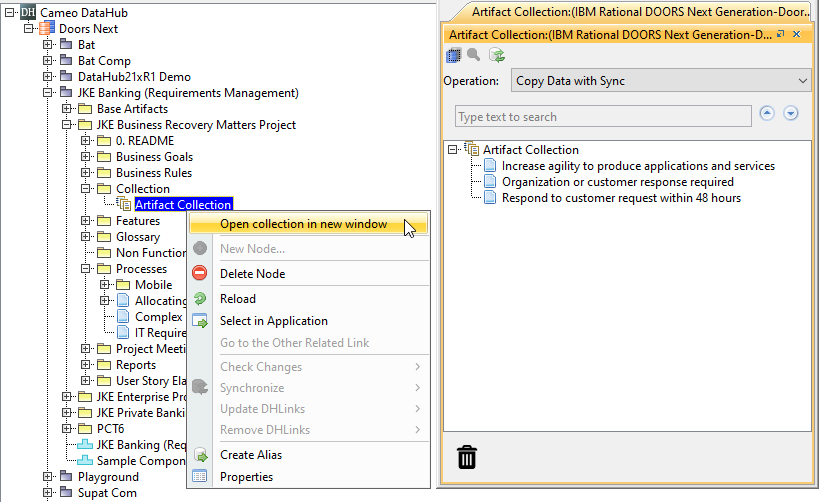Select the JKE Business Recovery Matters Project folder

click(x=196, y=125)
